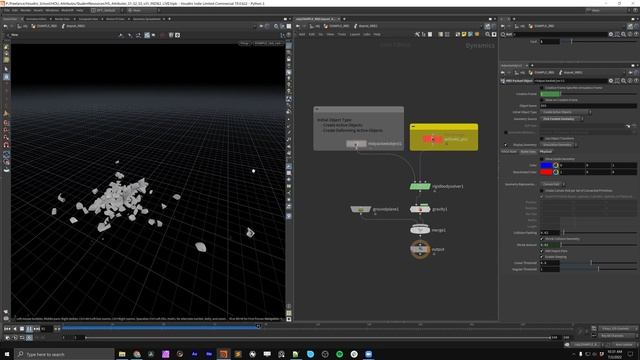
Task: Open Geometry Representation Convex Hull dropdown
Action: point(553,184)
